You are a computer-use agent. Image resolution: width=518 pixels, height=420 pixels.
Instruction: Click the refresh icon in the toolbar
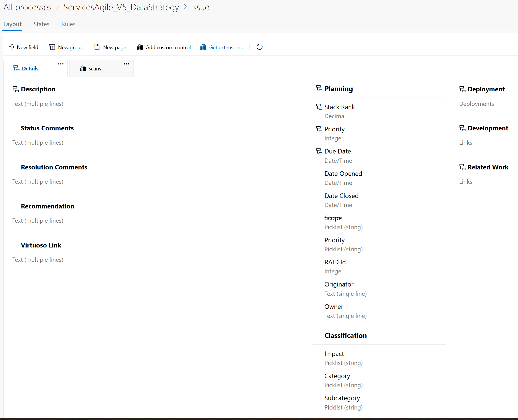point(259,47)
